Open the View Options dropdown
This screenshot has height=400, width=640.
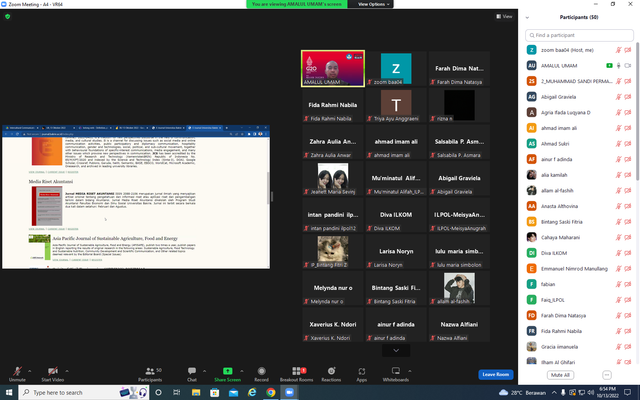[373, 4]
